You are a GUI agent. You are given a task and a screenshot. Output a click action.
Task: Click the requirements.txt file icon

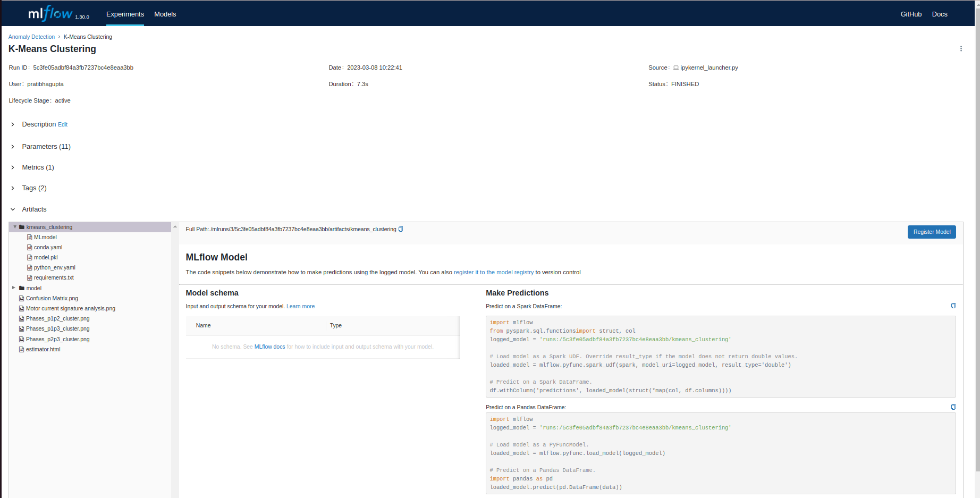pyautogui.click(x=30, y=277)
